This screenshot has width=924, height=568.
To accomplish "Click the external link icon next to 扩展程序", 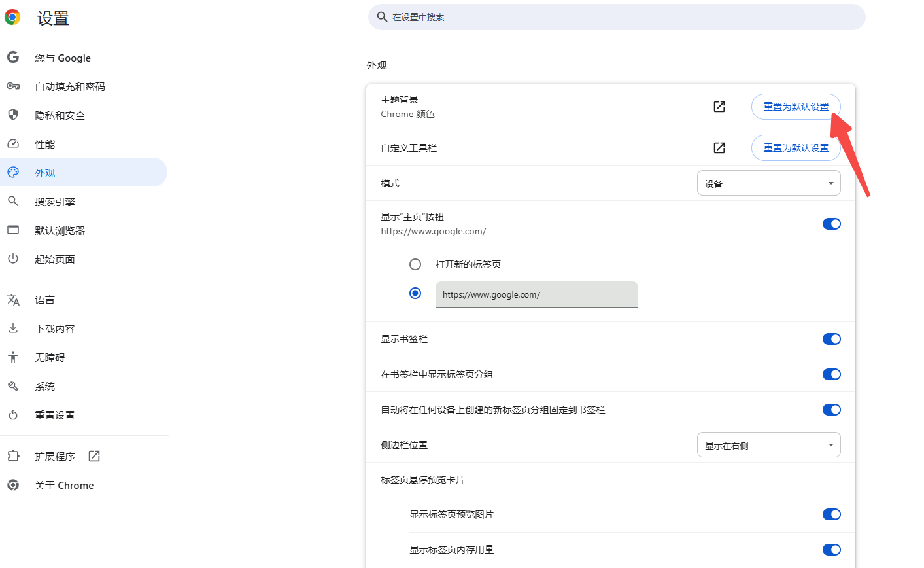I will click(x=94, y=456).
